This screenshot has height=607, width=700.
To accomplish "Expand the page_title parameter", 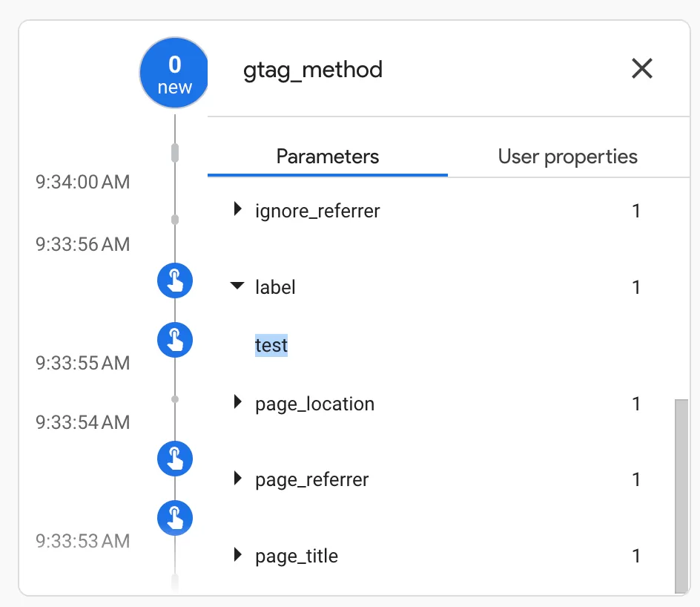I will tap(237, 555).
